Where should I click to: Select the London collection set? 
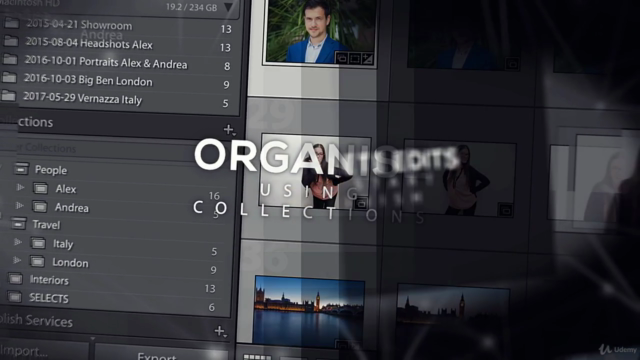[x=70, y=262]
